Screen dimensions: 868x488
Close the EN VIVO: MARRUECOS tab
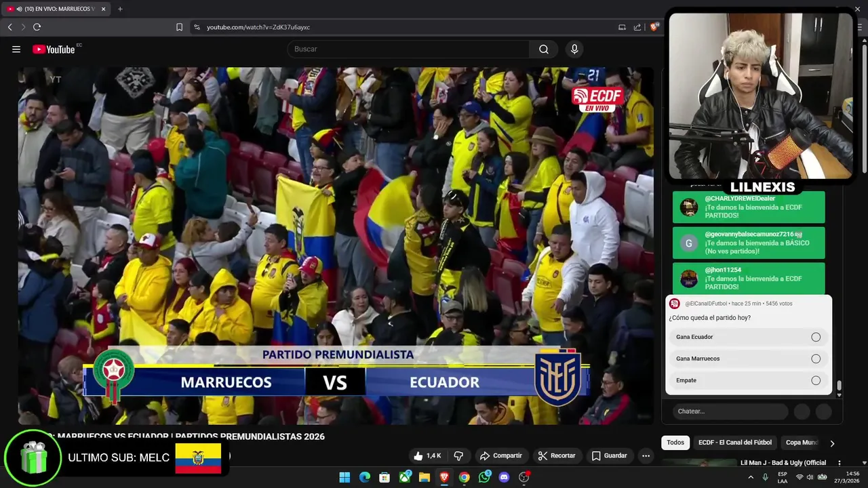pos(104,9)
